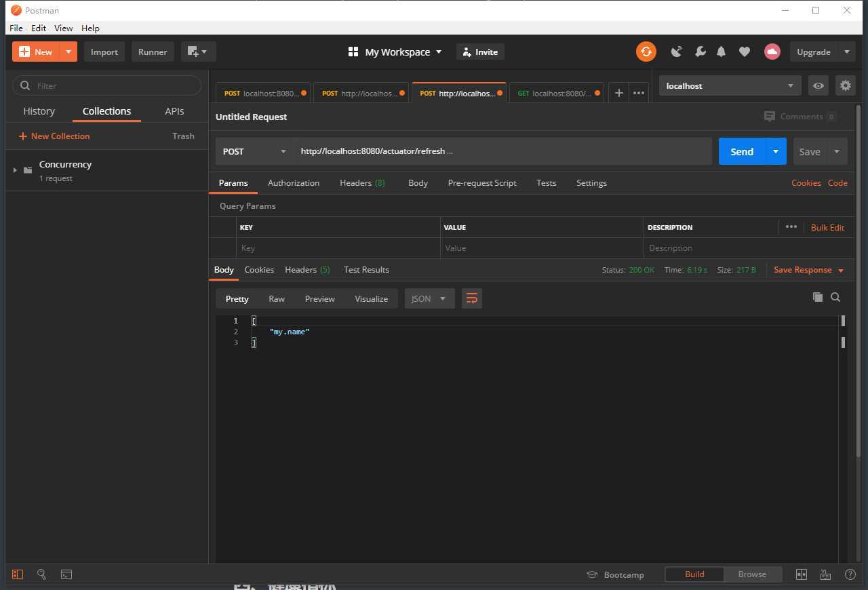Open the request Body tab
868x590 pixels.
click(418, 183)
